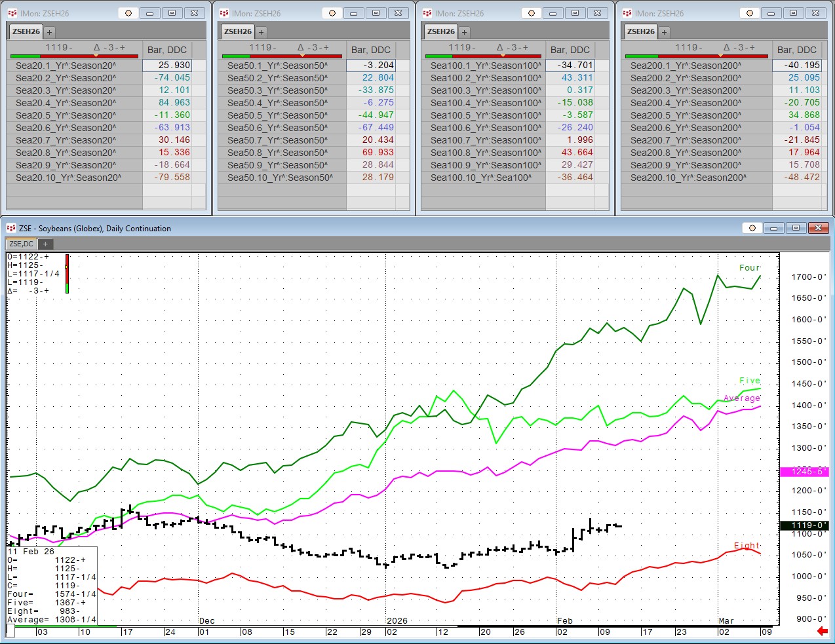Click the magenta 1245-5 price label on axis

click(x=804, y=471)
